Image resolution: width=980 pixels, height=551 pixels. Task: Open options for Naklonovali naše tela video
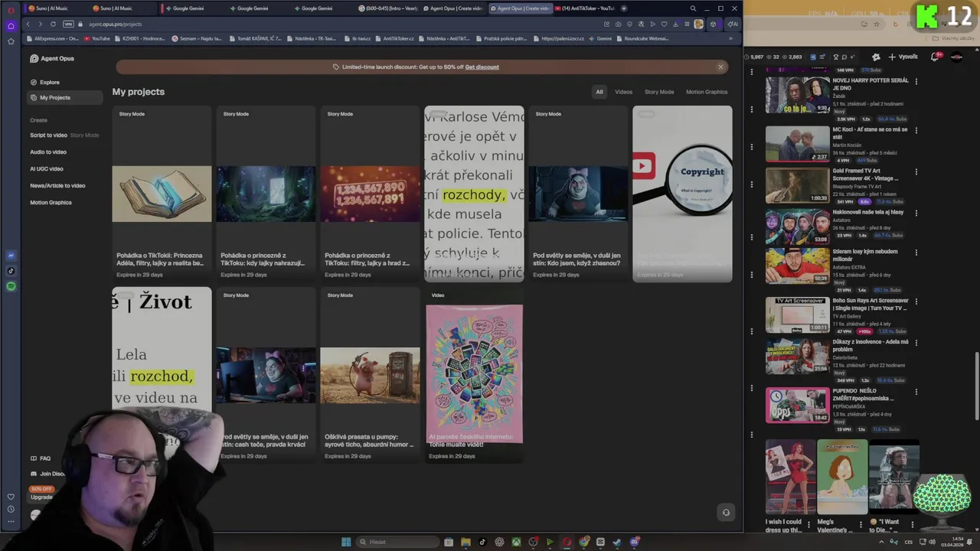(916, 213)
